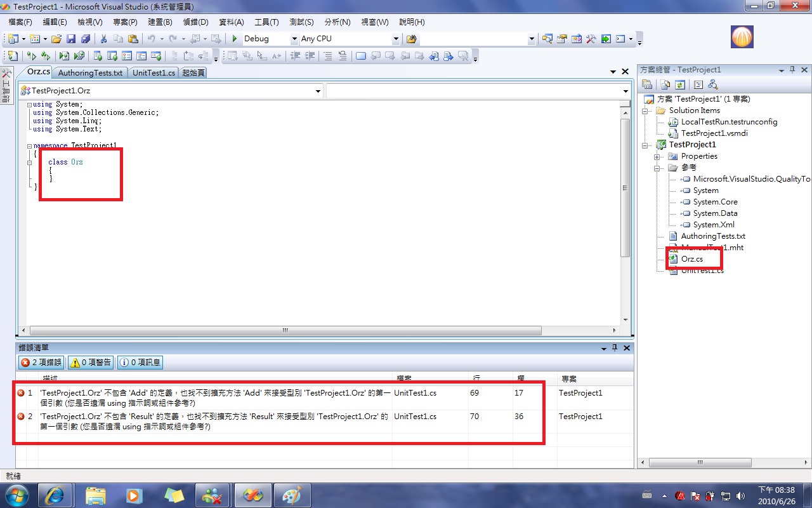The height and width of the screenshot is (508, 812).
Task: Sort errors by 描述 column header
Action: click(x=216, y=379)
